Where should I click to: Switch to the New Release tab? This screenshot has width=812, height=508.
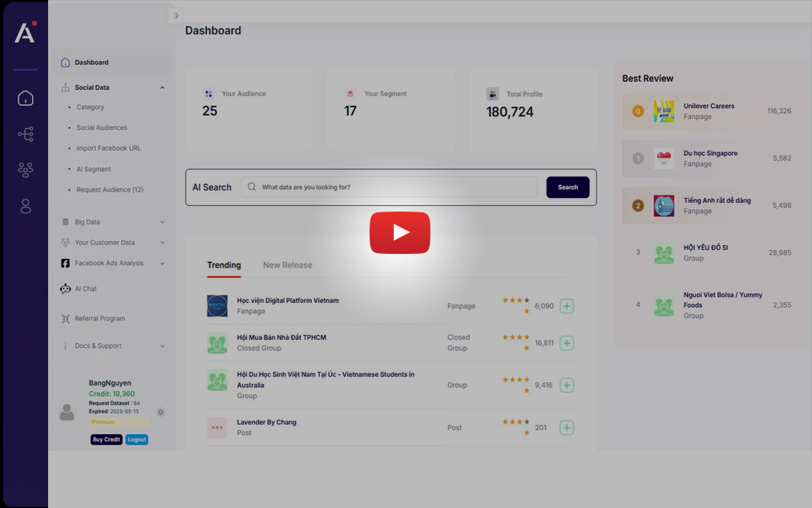[x=287, y=265]
